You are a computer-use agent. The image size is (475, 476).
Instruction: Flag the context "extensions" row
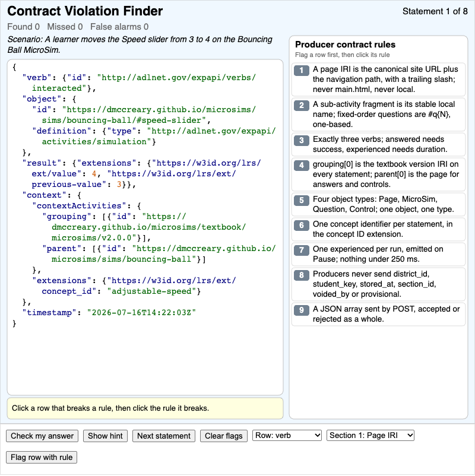click(134, 286)
